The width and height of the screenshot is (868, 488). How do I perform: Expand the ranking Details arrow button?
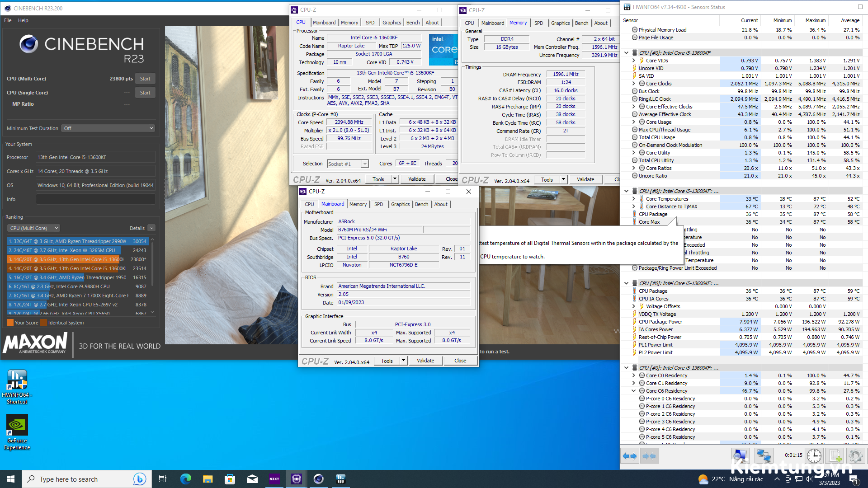tap(151, 228)
